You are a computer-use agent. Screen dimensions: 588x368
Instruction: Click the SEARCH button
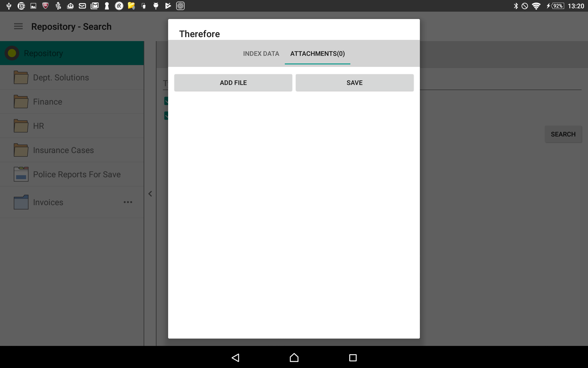(563, 134)
